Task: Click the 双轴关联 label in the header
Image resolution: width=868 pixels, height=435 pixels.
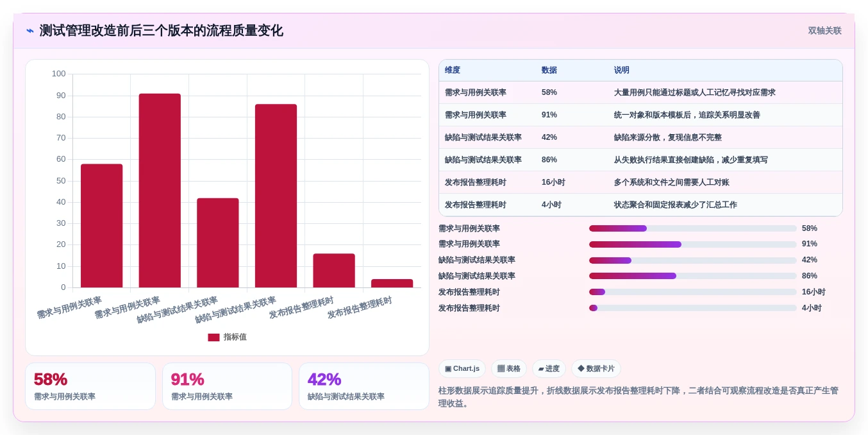Action: click(824, 31)
